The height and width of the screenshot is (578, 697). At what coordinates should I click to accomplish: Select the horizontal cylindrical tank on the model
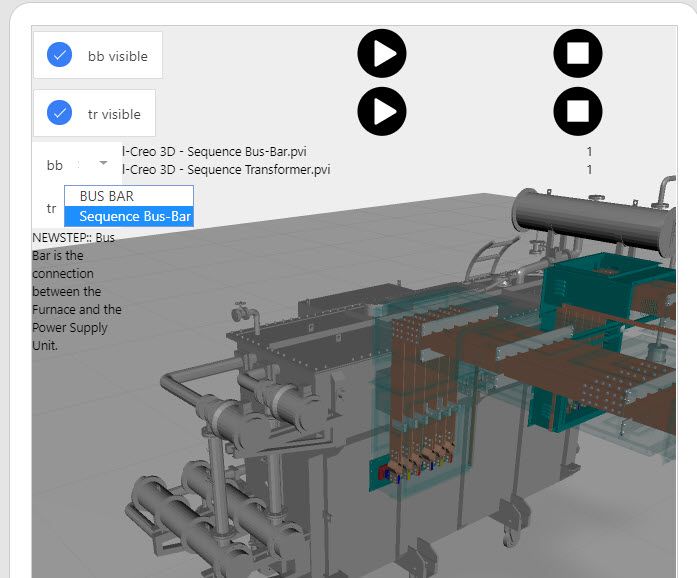tap(592, 222)
